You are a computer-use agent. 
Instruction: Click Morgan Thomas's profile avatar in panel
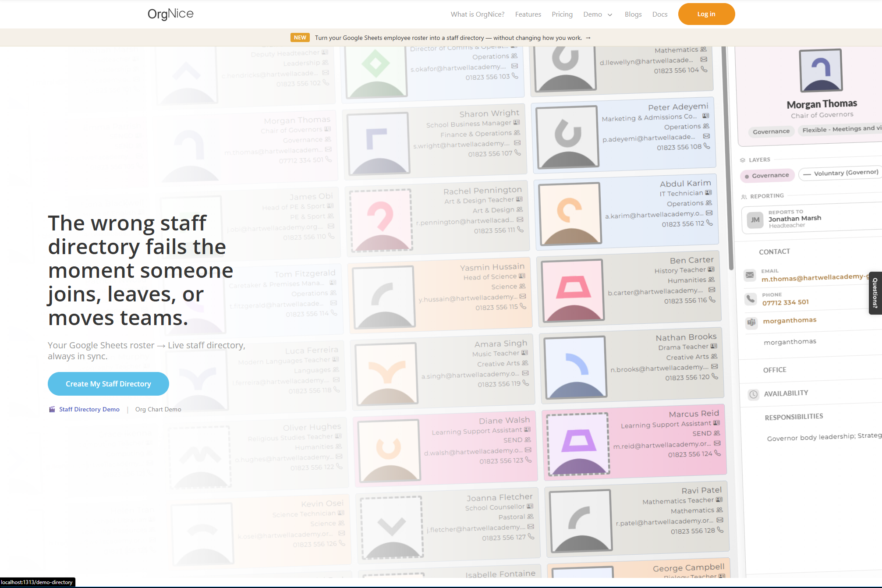pyautogui.click(x=821, y=71)
